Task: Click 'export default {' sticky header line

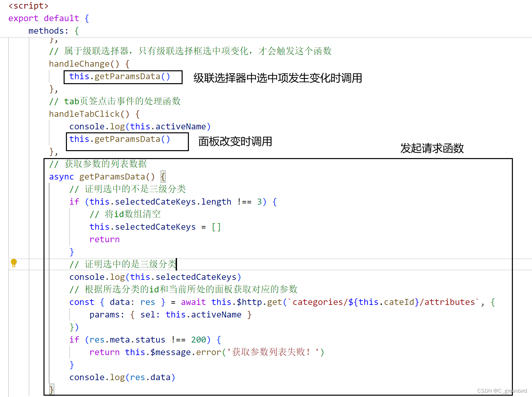Action: (x=49, y=18)
